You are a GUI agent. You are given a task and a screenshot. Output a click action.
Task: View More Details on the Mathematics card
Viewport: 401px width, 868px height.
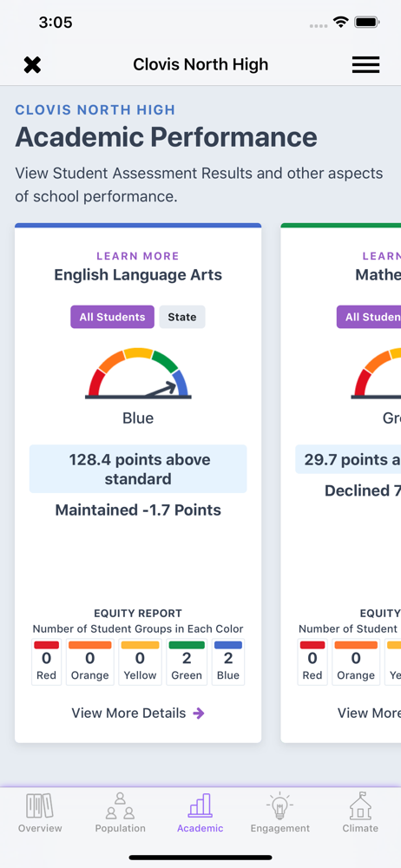pos(370,713)
